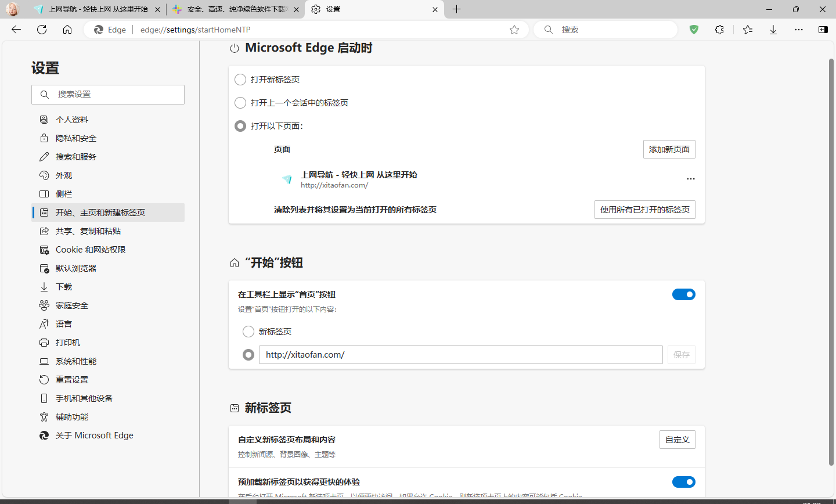Viewport: 836px width, 504px height.
Task: Open the 外观 settings section
Action: pos(64,175)
